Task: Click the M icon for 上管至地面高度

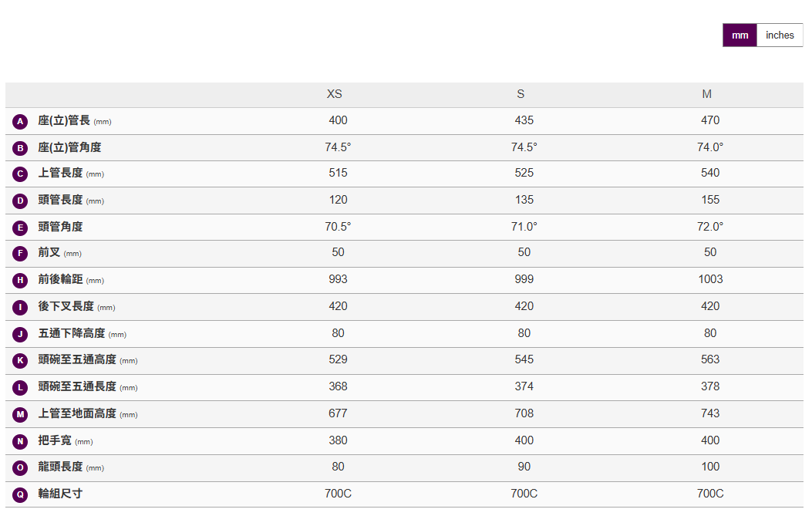Action: click(21, 414)
